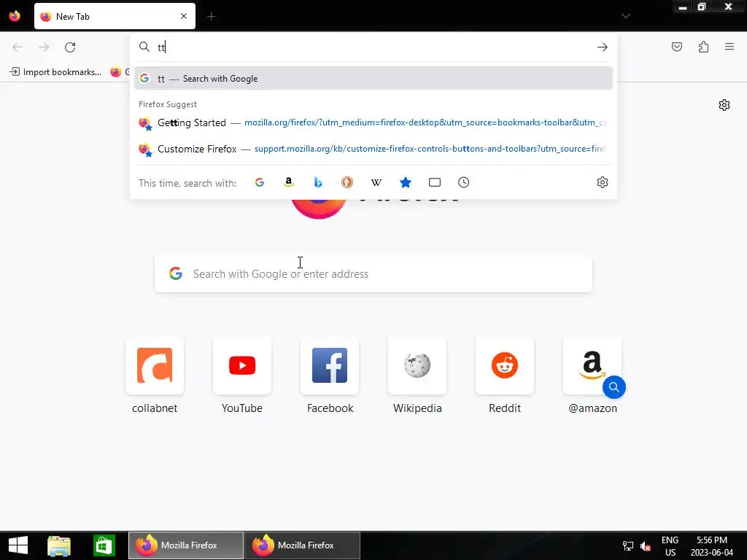This screenshot has height=560, width=747.
Task: Click the muted volume tray icon
Action: (x=646, y=545)
